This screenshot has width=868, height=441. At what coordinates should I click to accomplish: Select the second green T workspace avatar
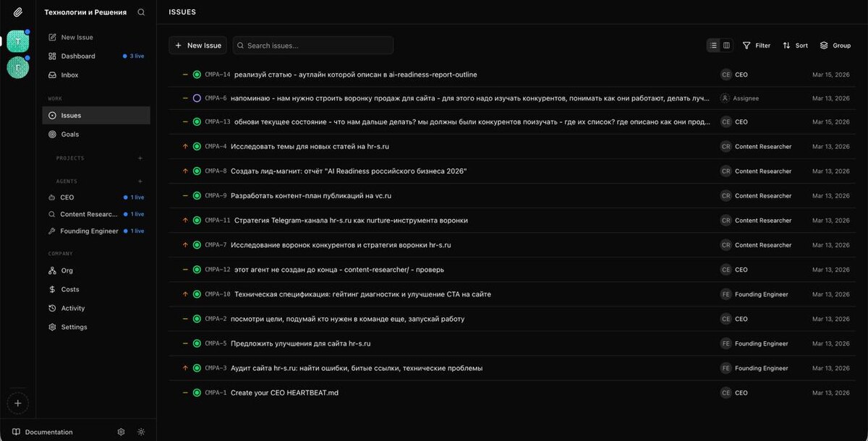[17, 67]
